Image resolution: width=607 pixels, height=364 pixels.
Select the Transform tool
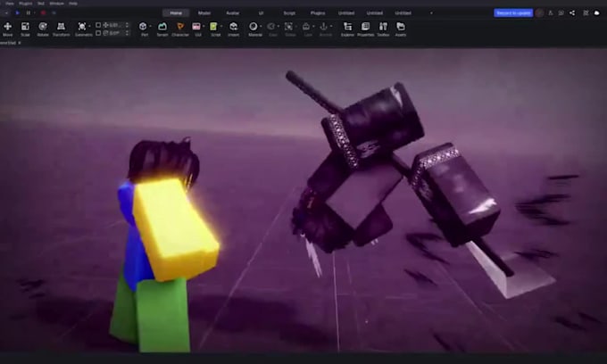(61, 29)
